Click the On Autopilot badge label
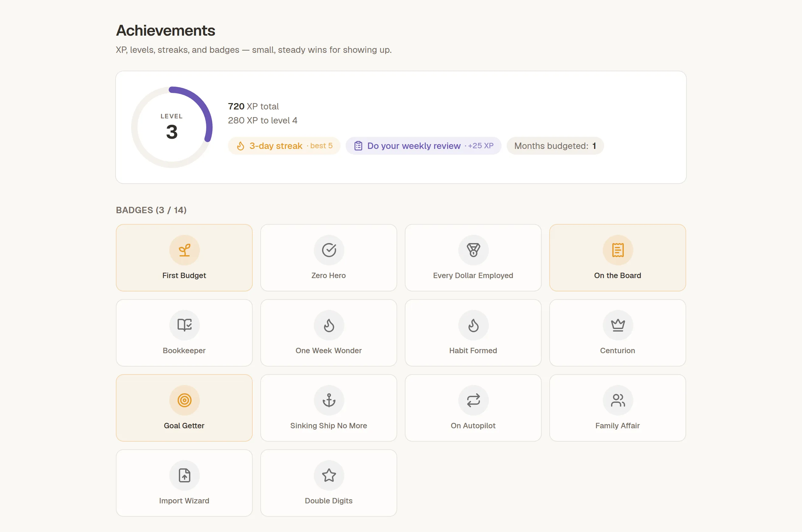 tap(473, 425)
